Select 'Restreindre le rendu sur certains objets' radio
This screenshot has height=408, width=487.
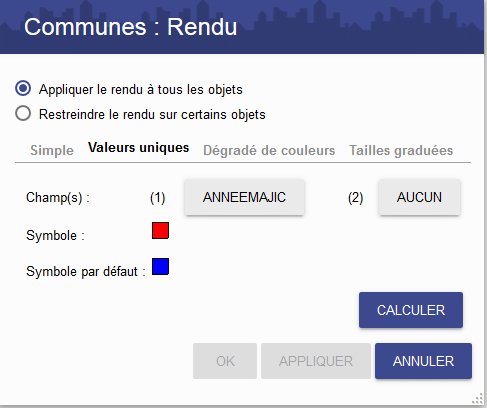[23, 113]
